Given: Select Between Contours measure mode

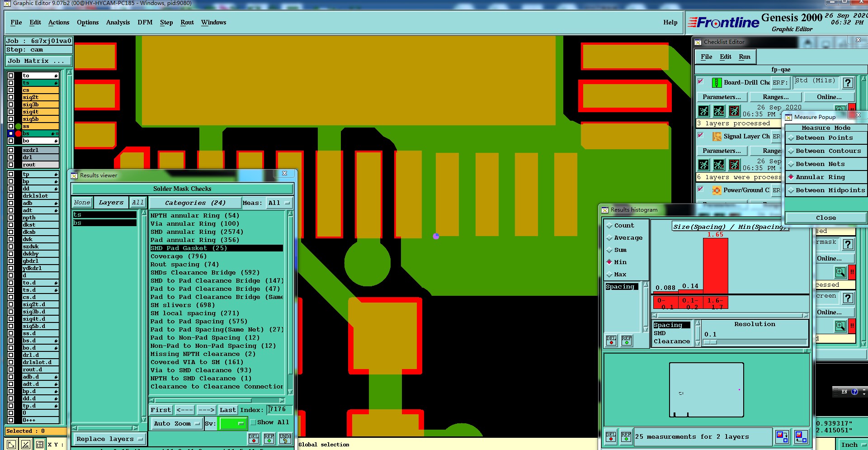Looking at the screenshot, I should (826, 151).
